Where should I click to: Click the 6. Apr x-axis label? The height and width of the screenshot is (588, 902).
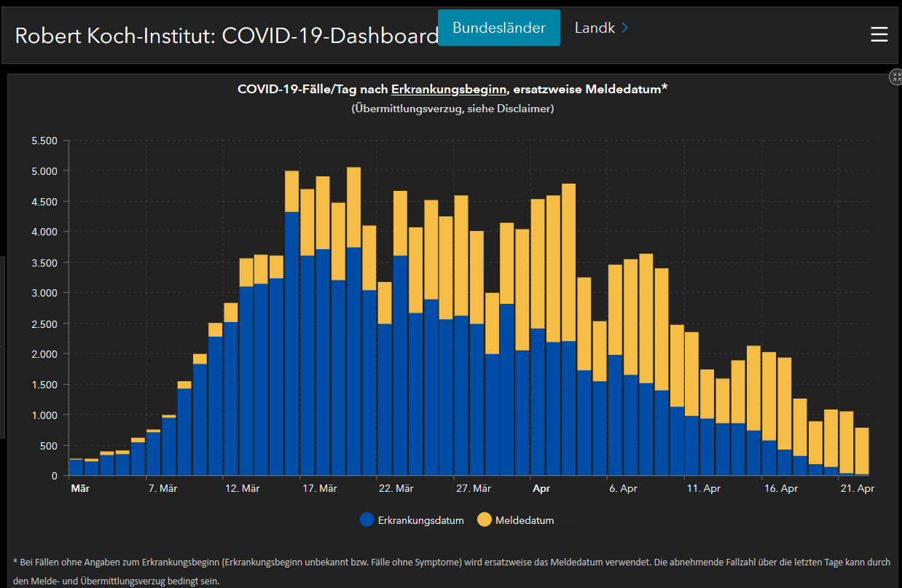(x=623, y=489)
